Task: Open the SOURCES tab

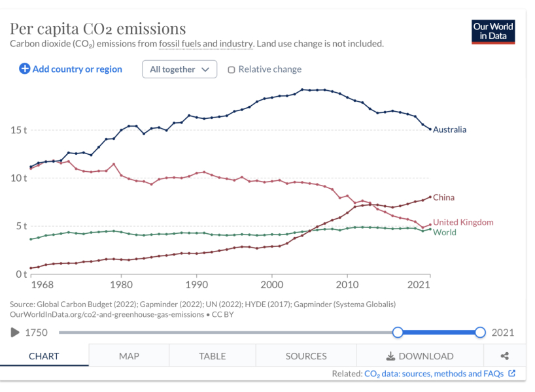Action: pos(306,356)
